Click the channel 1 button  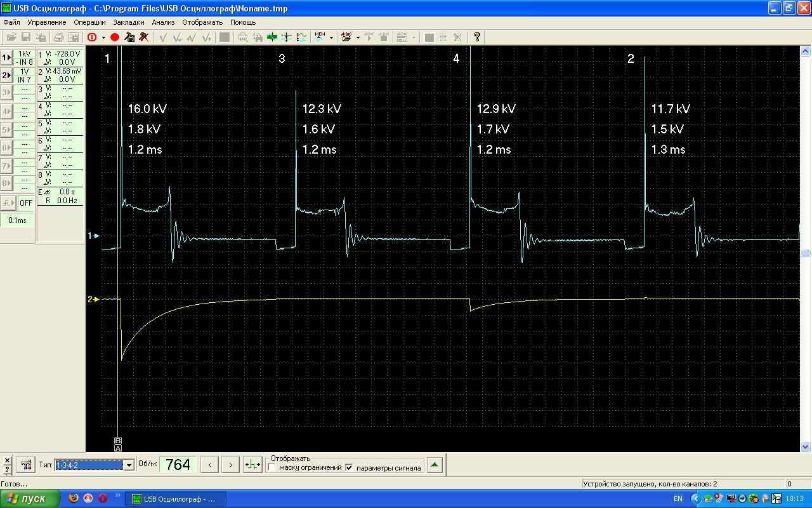[6, 57]
